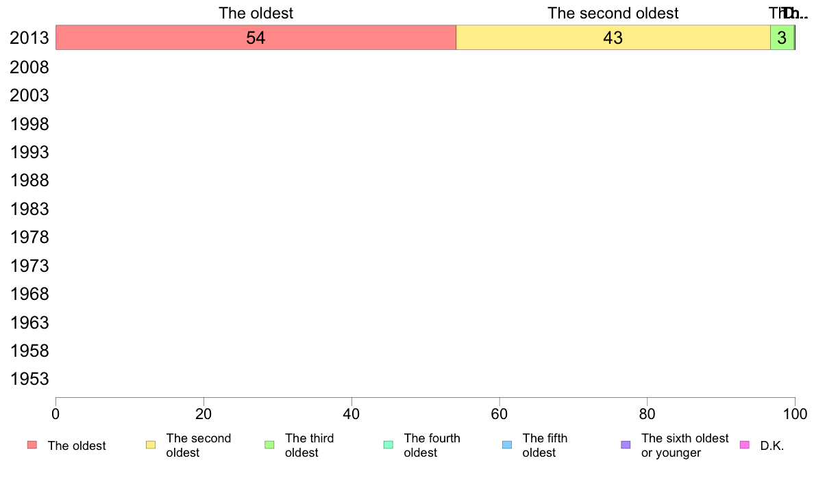Select the green bar segment labeled 3

click(x=782, y=38)
